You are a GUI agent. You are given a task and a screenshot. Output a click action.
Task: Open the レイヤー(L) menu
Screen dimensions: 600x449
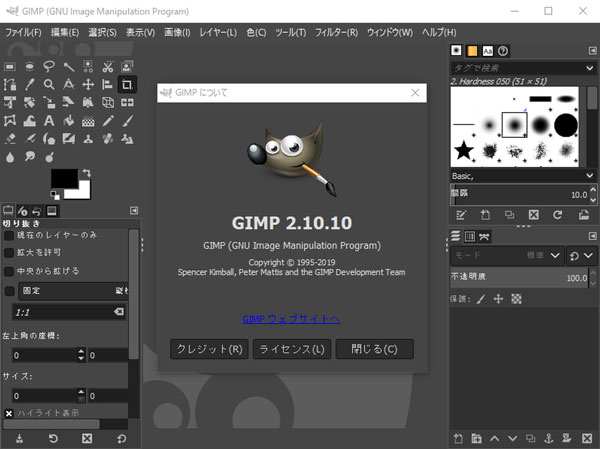(218, 33)
